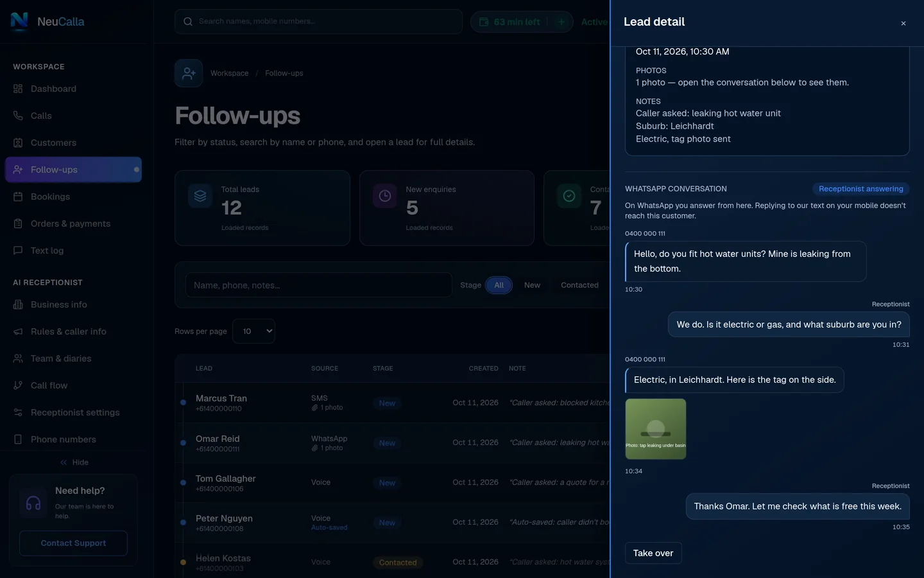
Task: Collapse sidebar with Hide chevrons
Action: click(64, 462)
